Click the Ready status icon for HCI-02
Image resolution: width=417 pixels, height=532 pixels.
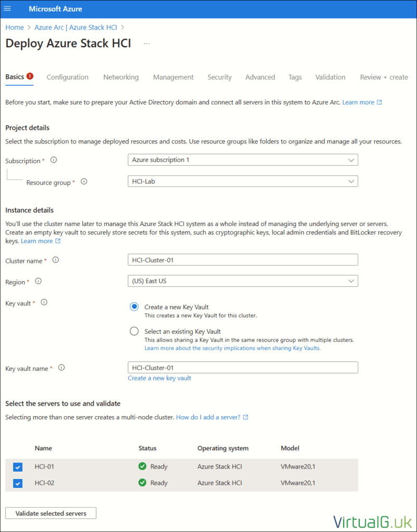[142, 483]
